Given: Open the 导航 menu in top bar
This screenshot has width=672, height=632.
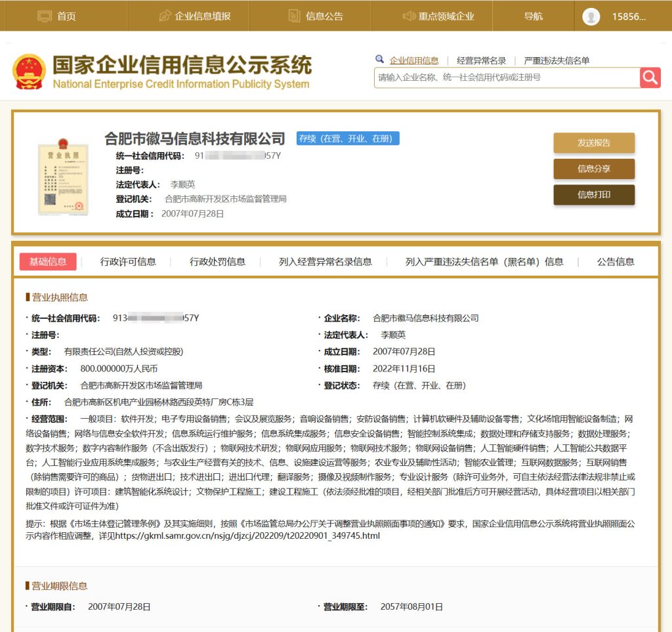Looking at the screenshot, I should tap(533, 16).
